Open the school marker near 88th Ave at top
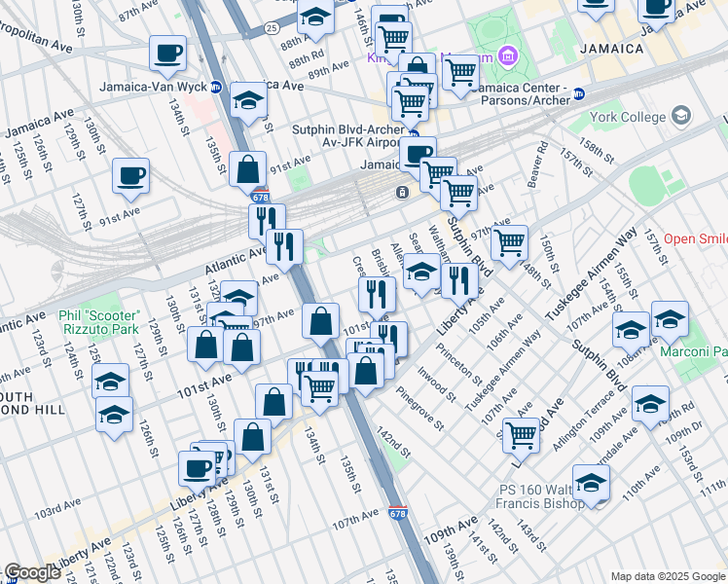 (x=315, y=17)
